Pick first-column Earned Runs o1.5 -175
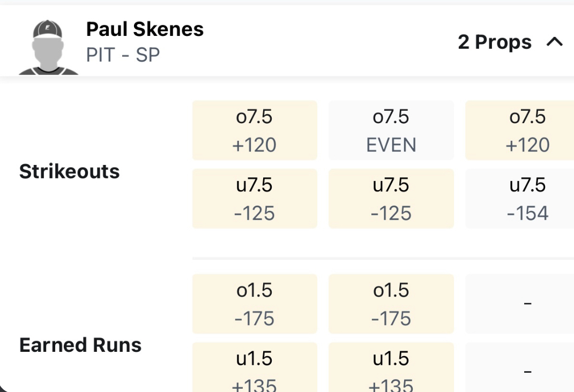The height and width of the screenshot is (392, 574). click(255, 304)
